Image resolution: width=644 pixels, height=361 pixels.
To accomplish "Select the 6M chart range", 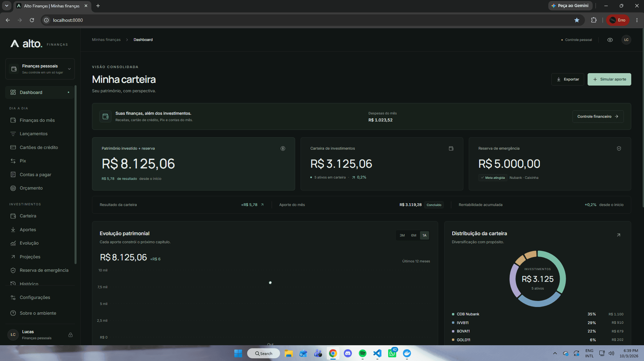I will pyautogui.click(x=413, y=235).
